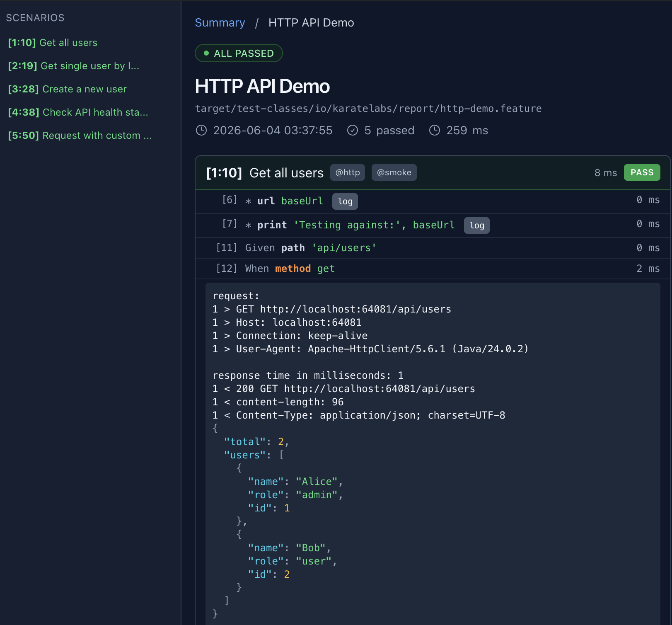This screenshot has width=672, height=625.
Task: Click the "role": "admin" JSON entry
Action: click(295, 495)
